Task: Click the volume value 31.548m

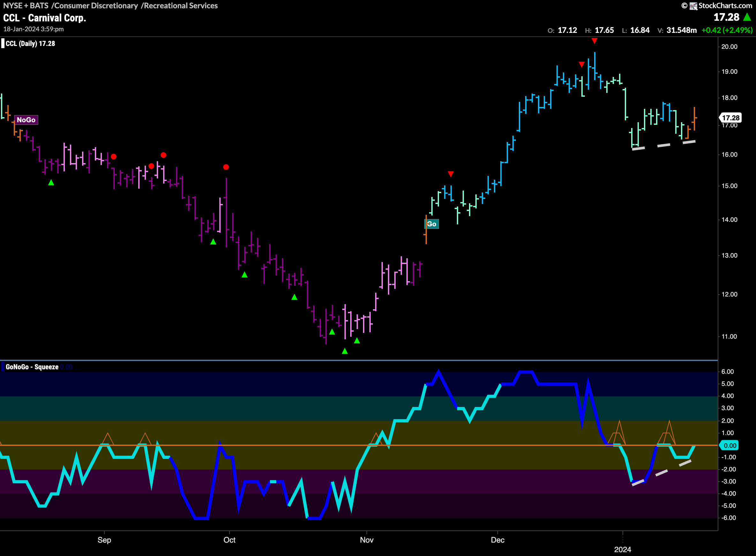Action: point(682,30)
